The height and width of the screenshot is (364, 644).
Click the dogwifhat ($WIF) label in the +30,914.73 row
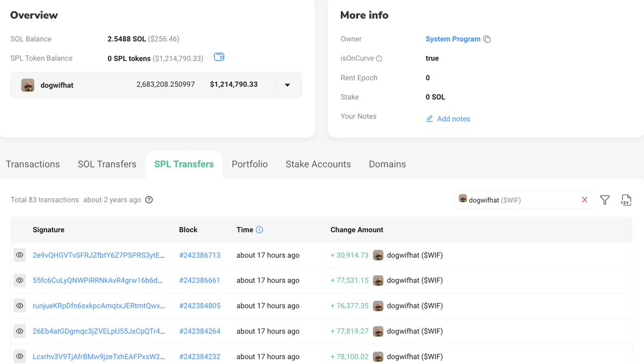point(415,255)
